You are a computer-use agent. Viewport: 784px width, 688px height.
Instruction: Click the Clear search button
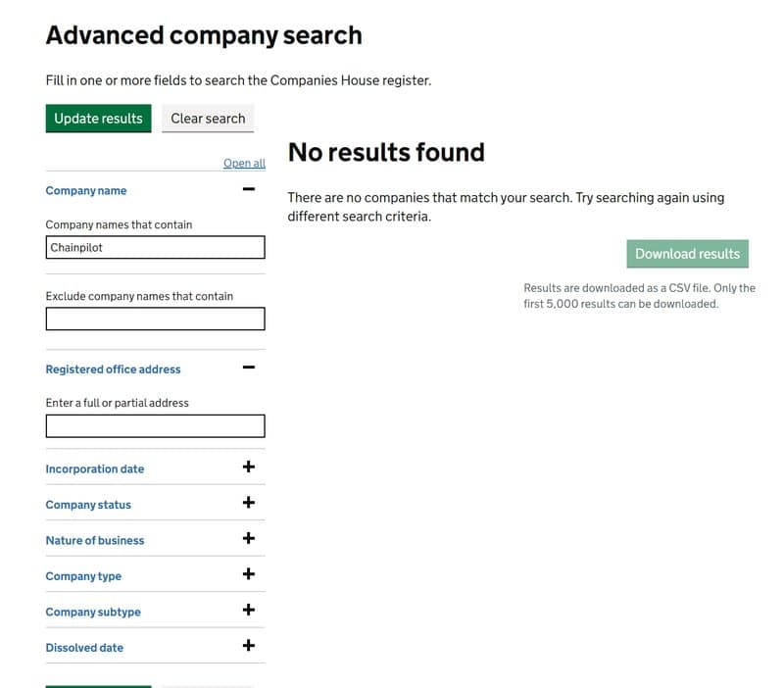pos(208,119)
